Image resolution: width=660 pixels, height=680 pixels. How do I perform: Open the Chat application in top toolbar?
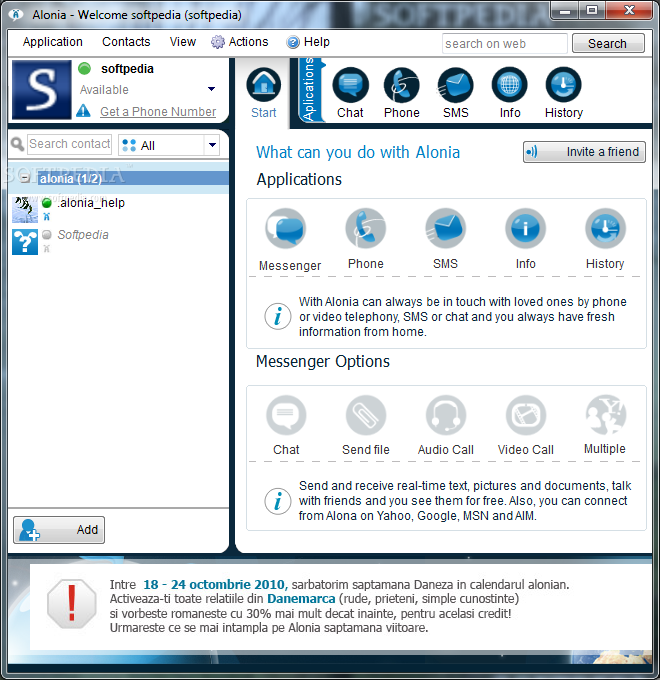350,93
